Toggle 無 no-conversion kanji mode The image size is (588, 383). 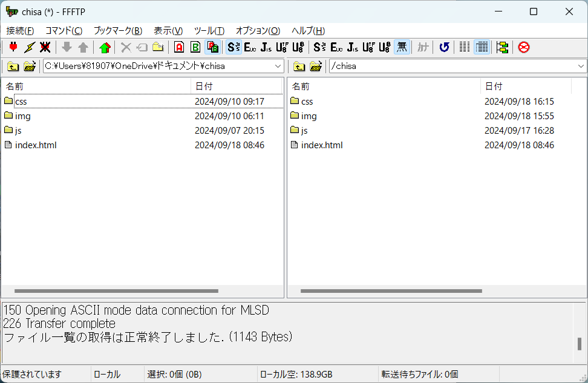coord(402,47)
